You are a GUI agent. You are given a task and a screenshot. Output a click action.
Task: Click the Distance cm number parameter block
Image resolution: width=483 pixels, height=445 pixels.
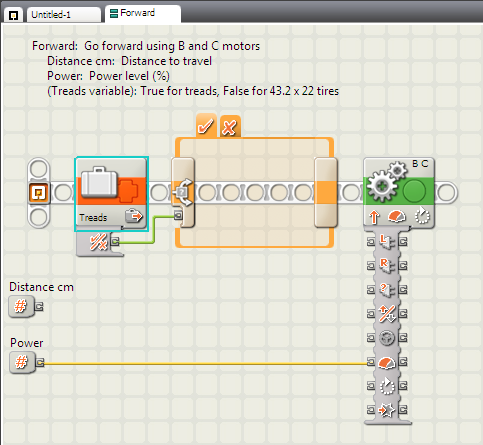coord(21,306)
